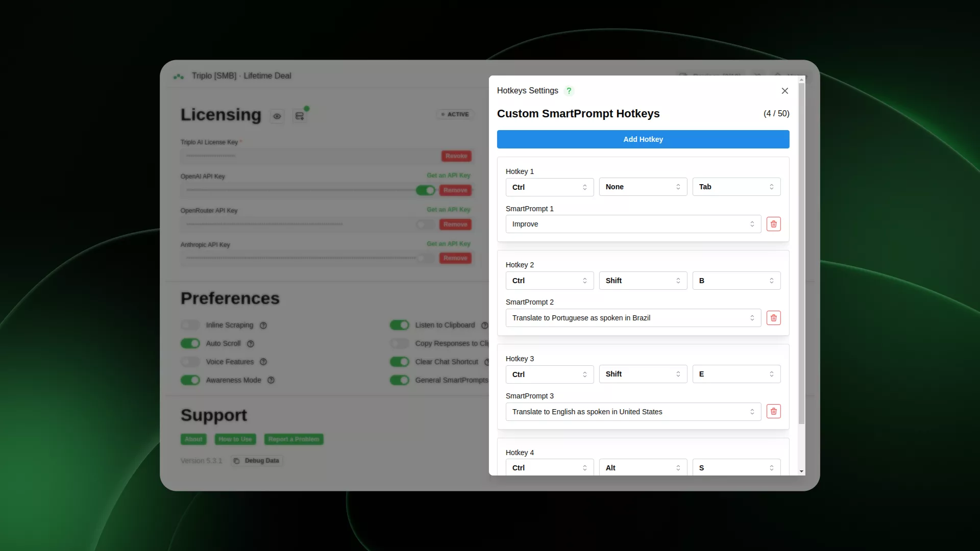The width and height of the screenshot is (980, 551).
Task: Click help icon next to Inline Scraping
Action: [x=263, y=325]
